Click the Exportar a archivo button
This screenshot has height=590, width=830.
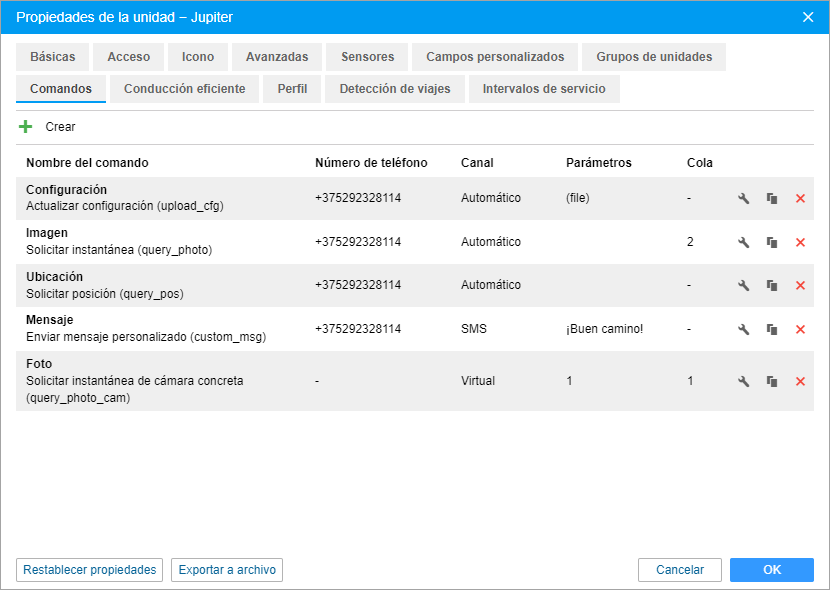pyautogui.click(x=227, y=570)
